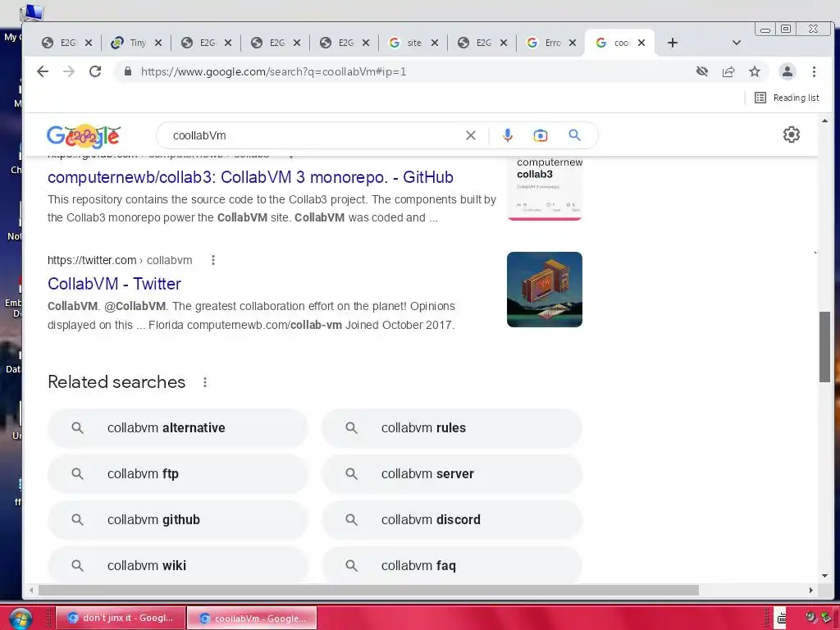Click the page scroll down arrow
This screenshot has height=630, width=840.
coord(824,576)
